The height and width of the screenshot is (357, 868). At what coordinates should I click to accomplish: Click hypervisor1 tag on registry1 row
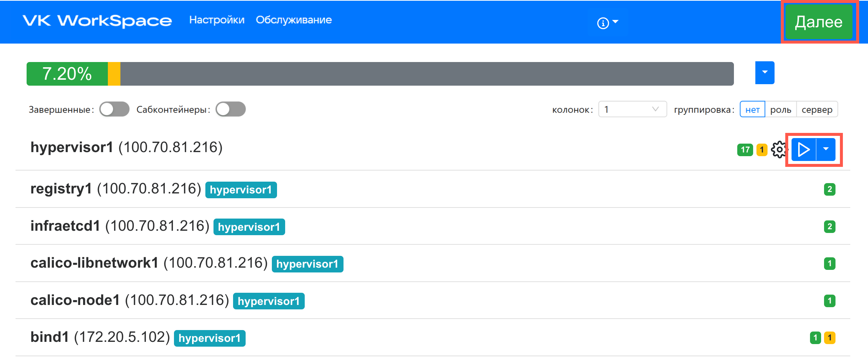[241, 190]
